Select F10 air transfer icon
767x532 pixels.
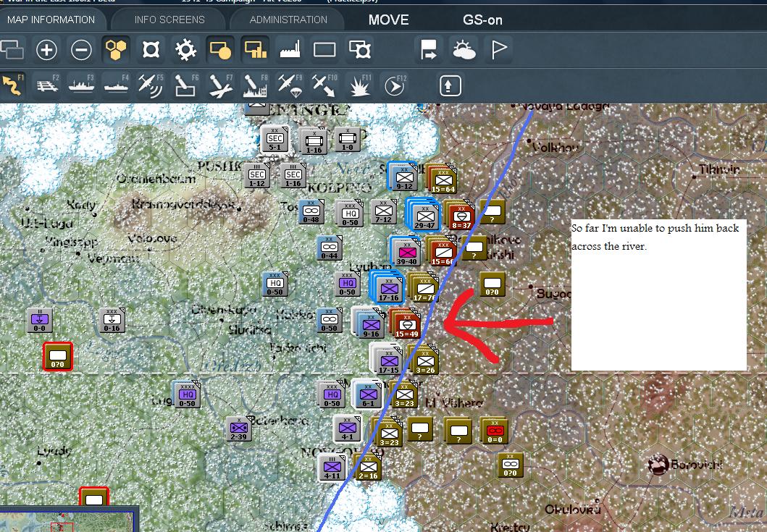[x=324, y=85]
